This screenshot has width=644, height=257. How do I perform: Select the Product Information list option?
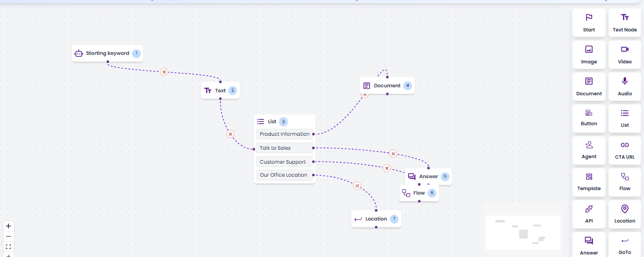285,134
